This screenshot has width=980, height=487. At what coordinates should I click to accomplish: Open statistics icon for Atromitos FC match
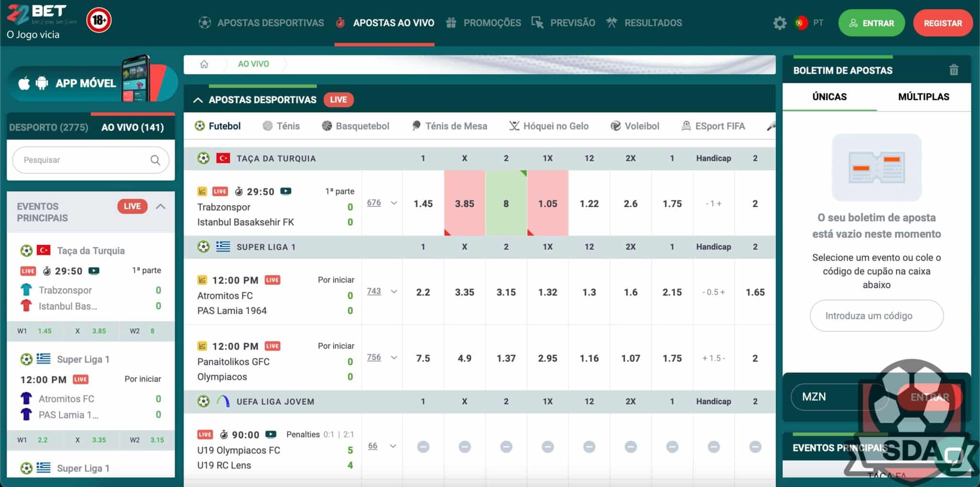(202, 280)
